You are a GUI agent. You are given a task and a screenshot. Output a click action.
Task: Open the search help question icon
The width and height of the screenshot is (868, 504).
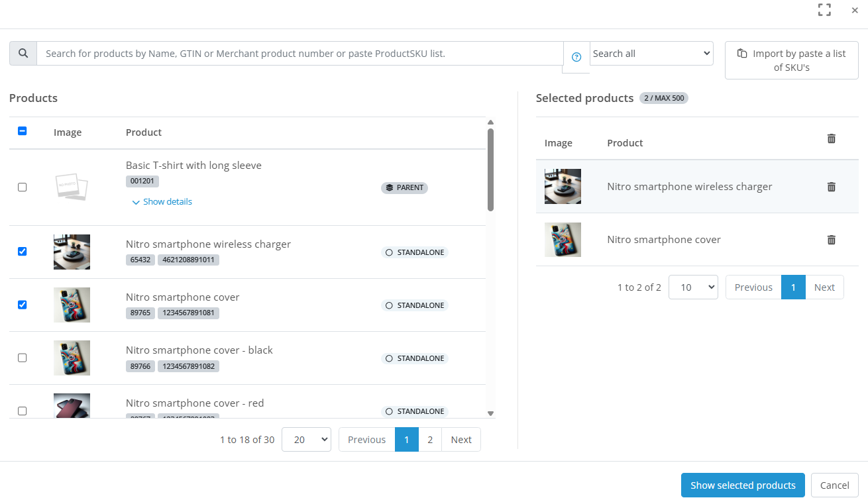point(576,57)
